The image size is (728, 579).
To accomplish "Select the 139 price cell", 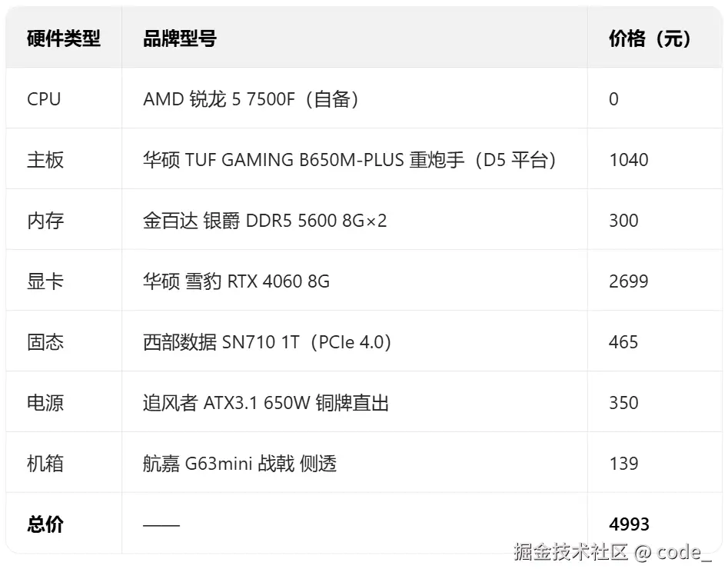I will pyautogui.click(x=623, y=464).
